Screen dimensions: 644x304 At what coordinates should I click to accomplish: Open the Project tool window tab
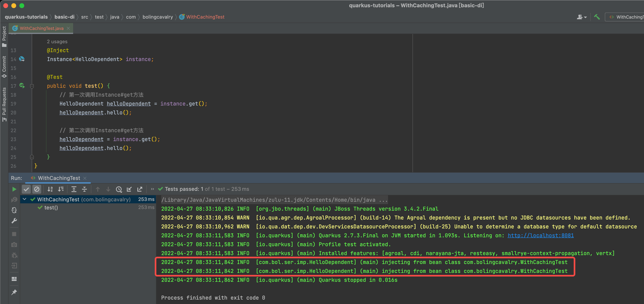tap(4, 36)
